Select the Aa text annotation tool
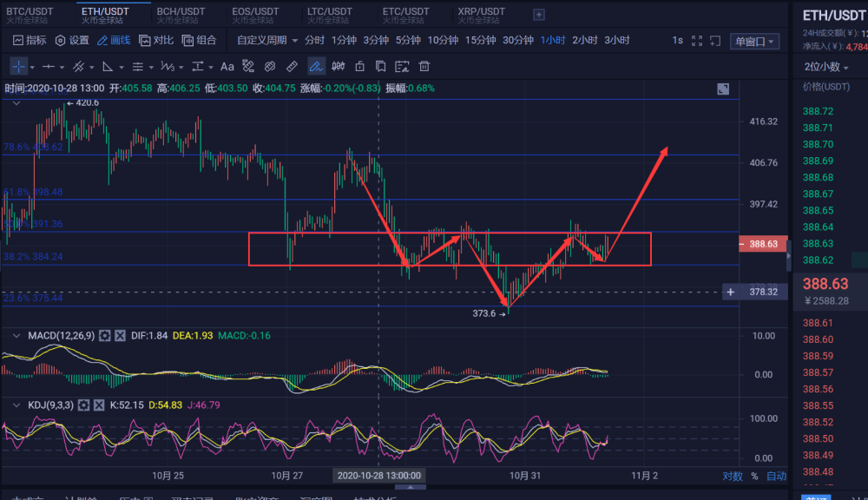Viewport: 868px width, 500px height. click(227, 67)
